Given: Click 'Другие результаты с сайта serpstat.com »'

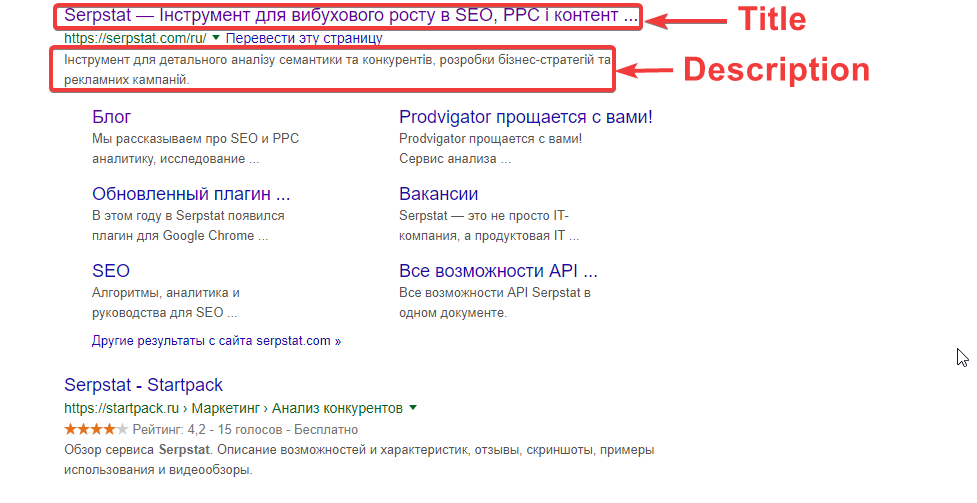Looking at the screenshot, I should tap(216, 341).
